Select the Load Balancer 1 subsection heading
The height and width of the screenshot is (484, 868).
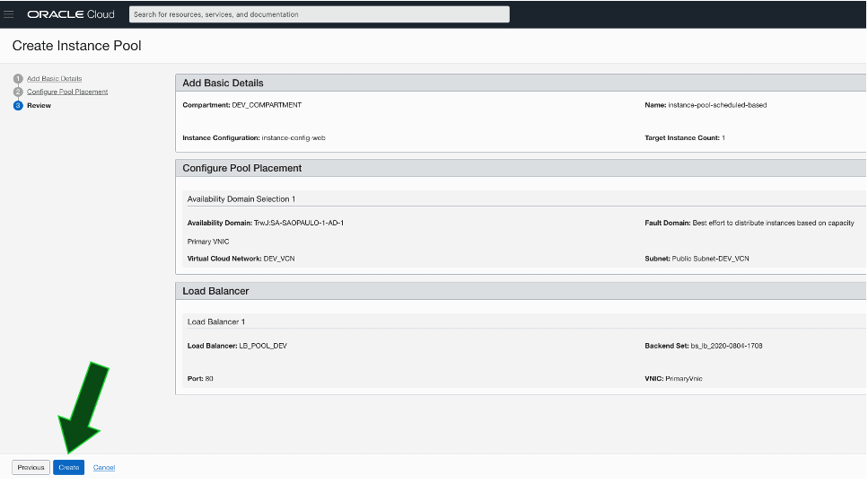[216, 321]
